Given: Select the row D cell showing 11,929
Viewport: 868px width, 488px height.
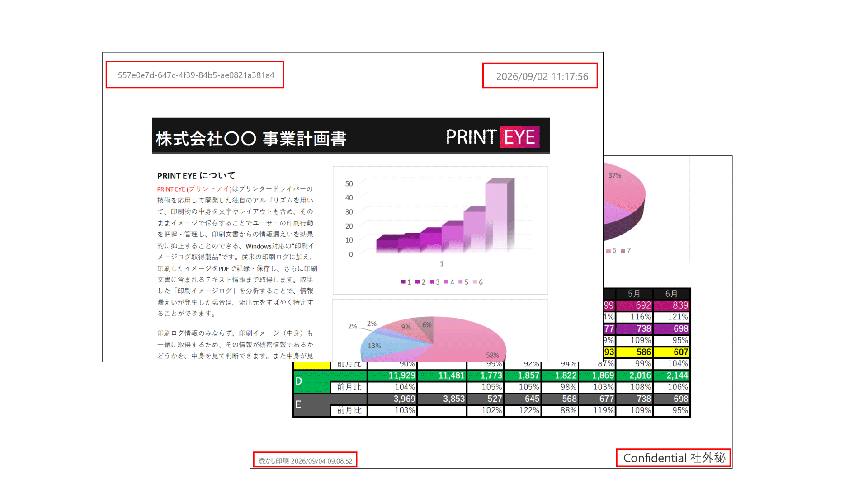Looking at the screenshot, I should pyautogui.click(x=392, y=375).
